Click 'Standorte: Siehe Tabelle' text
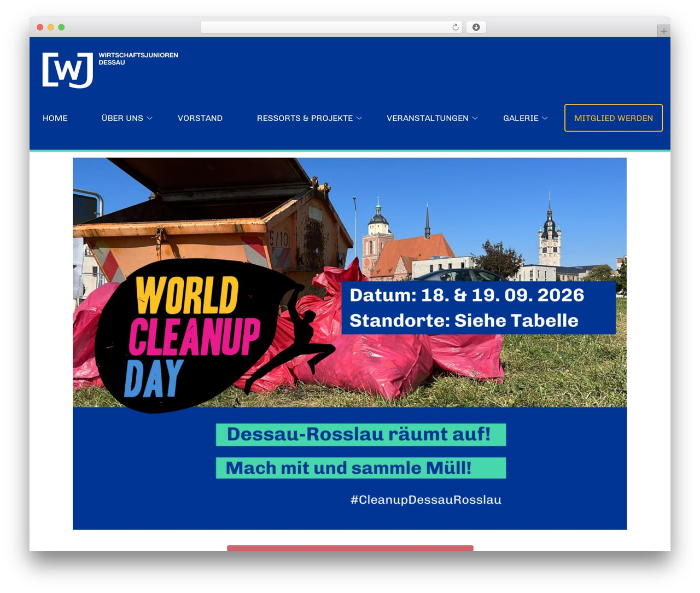 [464, 321]
